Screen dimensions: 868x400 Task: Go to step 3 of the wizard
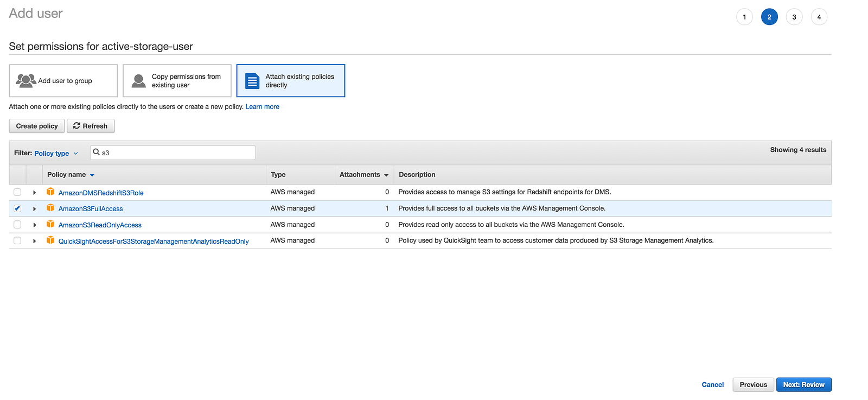pos(794,17)
